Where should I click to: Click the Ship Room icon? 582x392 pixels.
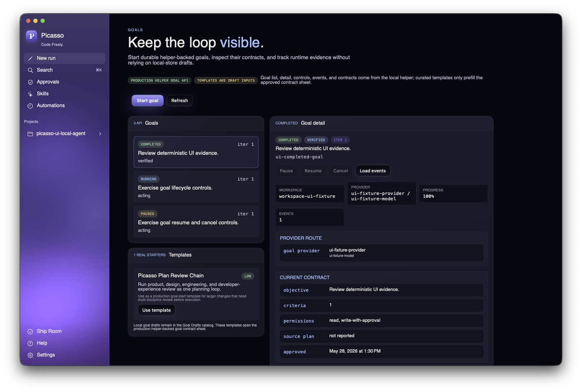(x=30, y=331)
